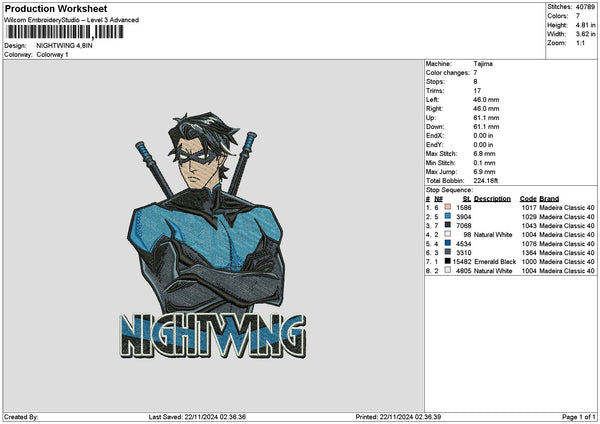The width and height of the screenshot is (600, 424).
Task: Click the 'Created By:' footer label
Action: (21, 417)
